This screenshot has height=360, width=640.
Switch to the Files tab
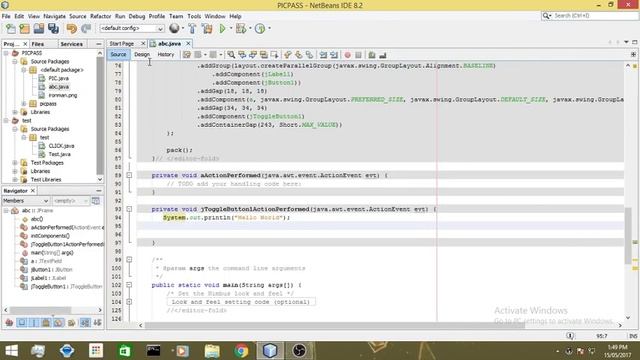(38, 44)
